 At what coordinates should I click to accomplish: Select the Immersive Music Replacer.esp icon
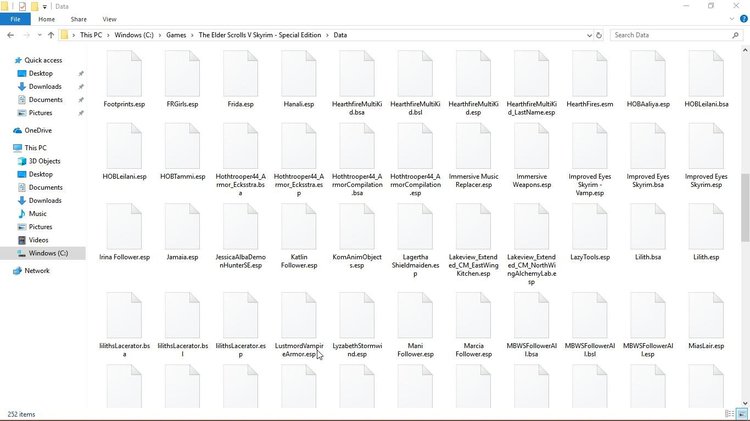pos(474,146)
